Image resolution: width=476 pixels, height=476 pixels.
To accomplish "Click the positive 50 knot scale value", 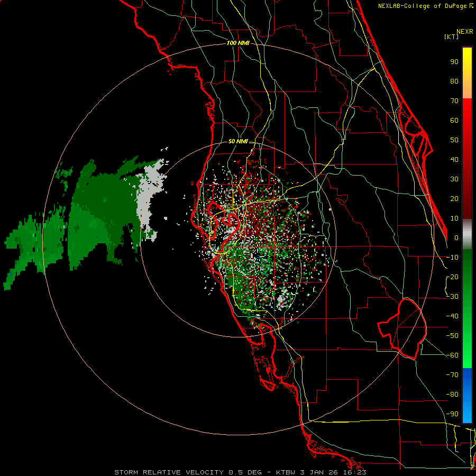I will (x=454, y=140).
